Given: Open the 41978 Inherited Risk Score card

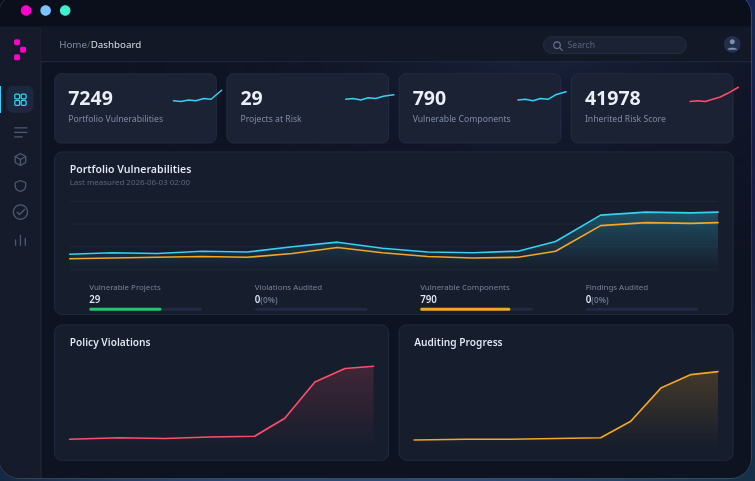Looking at the screenshot, I should [x=652, y=108].
